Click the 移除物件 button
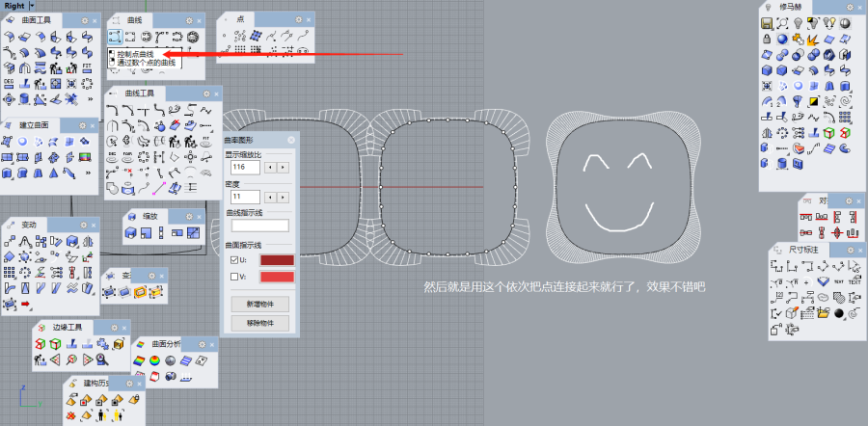The width and height of the screenshot is (868, 426). (258, 322)
